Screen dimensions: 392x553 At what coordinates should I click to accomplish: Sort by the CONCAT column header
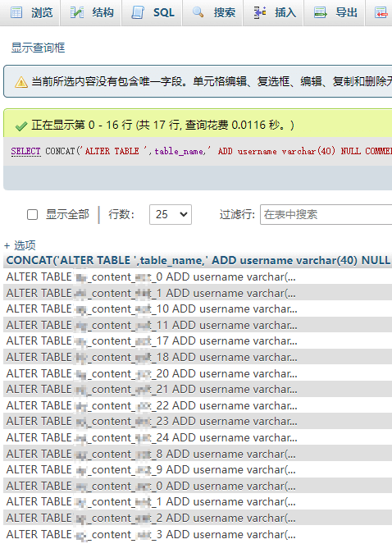coord(198,261)
